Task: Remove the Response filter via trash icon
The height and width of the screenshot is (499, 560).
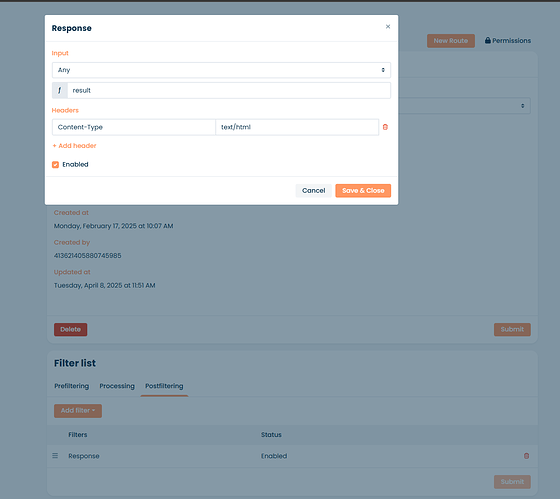Action: (526, 456)
